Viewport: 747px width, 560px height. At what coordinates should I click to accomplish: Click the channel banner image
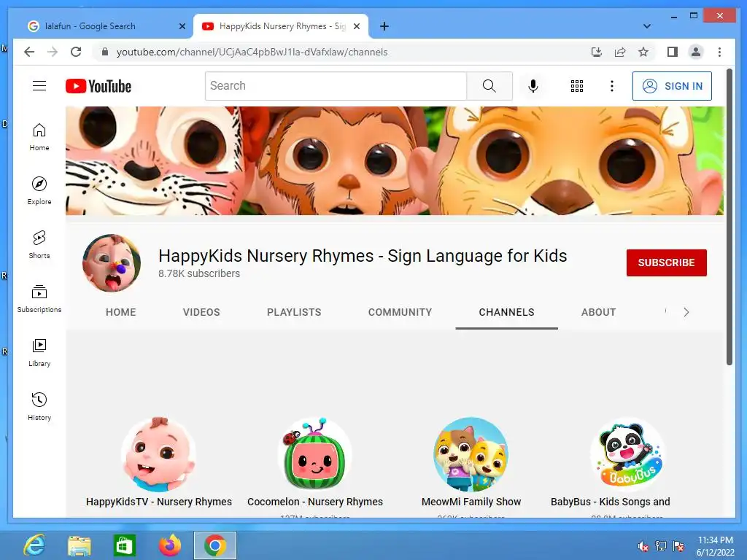(395, 160)
